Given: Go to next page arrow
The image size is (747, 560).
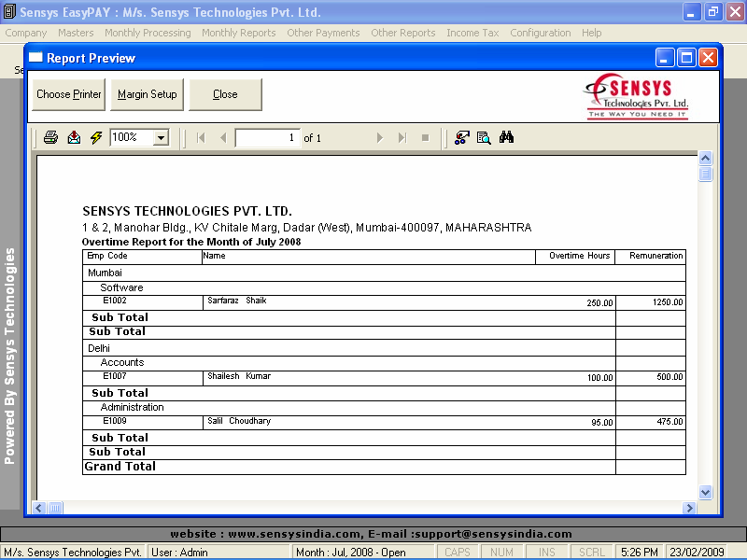Looking at the screenshot, I should coord(380,138).
